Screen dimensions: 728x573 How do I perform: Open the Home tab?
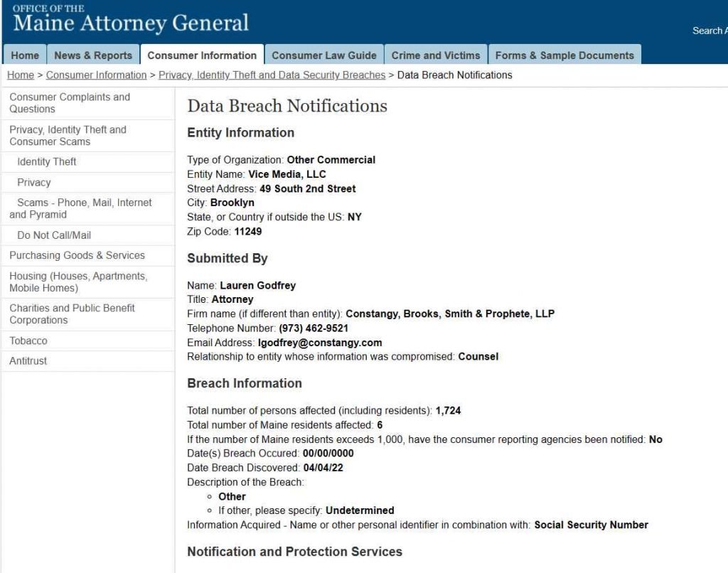pos(25,55)
